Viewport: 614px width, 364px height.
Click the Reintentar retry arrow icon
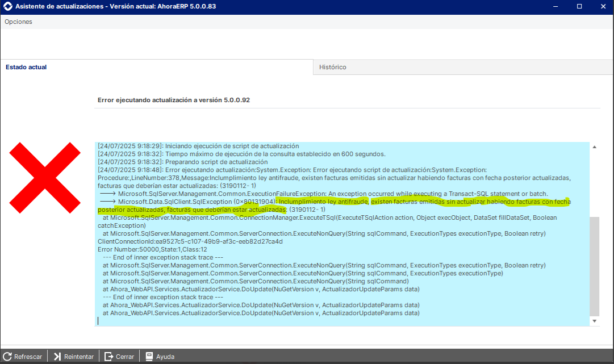(x=57, y=357)
